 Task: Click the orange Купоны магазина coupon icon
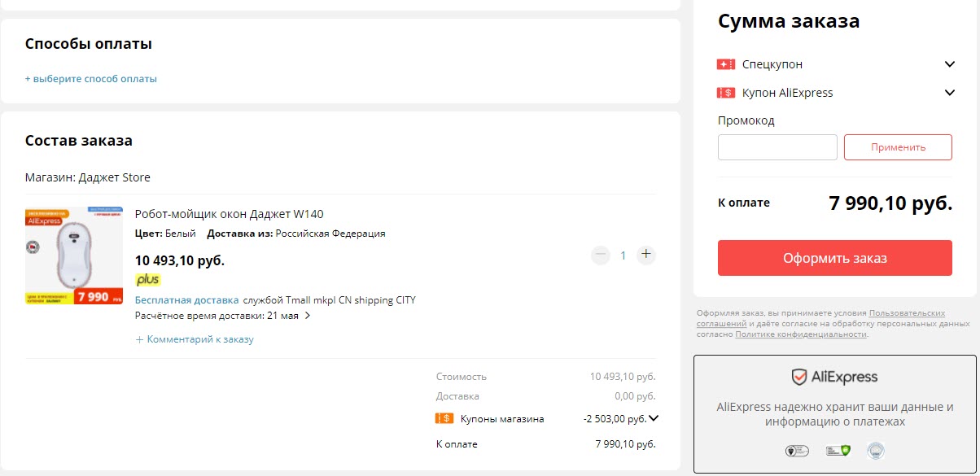pyautogui.click(x=444, y=419)
